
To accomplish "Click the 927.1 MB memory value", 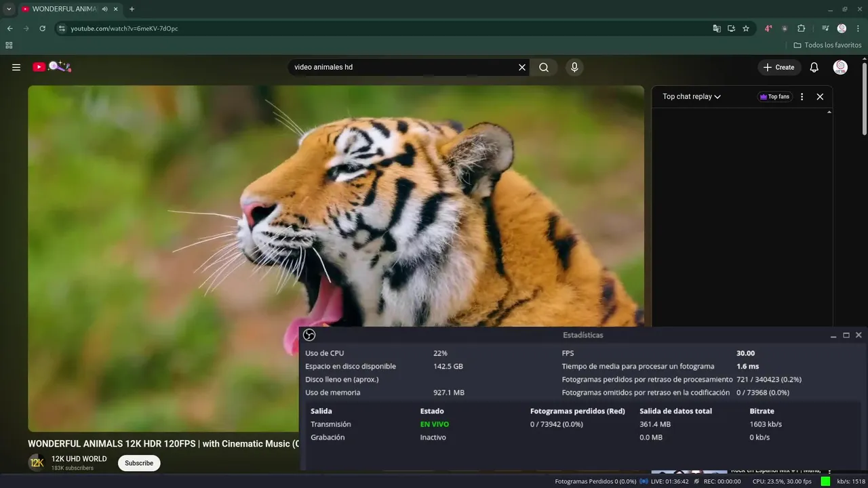I will pos(448,392).
